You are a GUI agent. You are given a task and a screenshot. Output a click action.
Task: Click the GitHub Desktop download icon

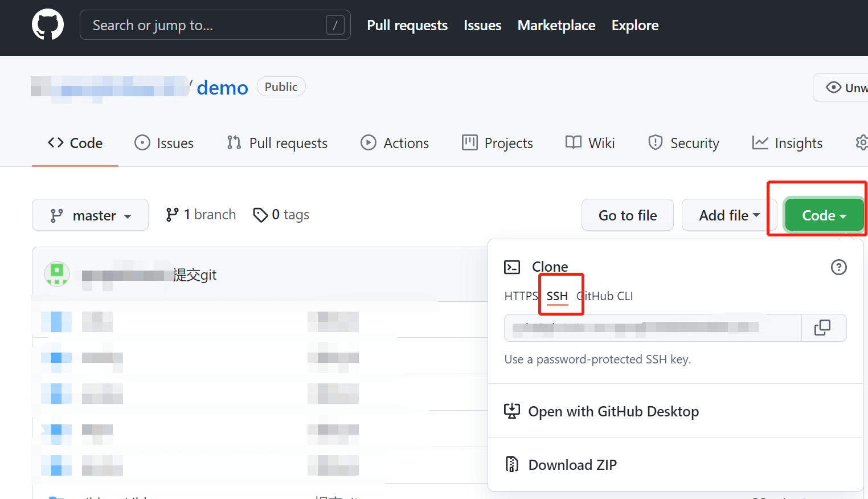512,411
